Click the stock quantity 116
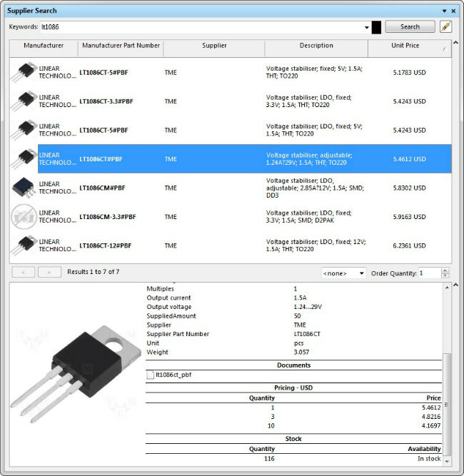The width and height of the screenshot is (464, 476). coord(269,459)
